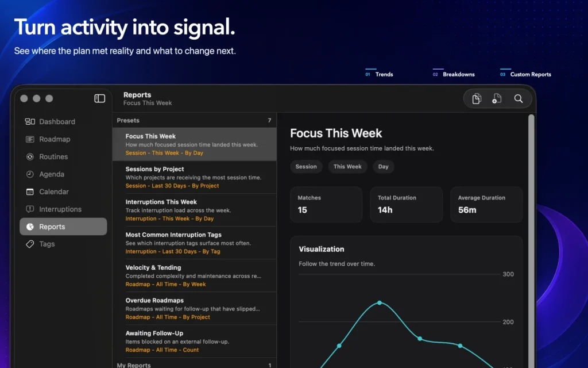The image size is (588, 368).
Task: Open search with magnifier icon
Action: [519, 98]
